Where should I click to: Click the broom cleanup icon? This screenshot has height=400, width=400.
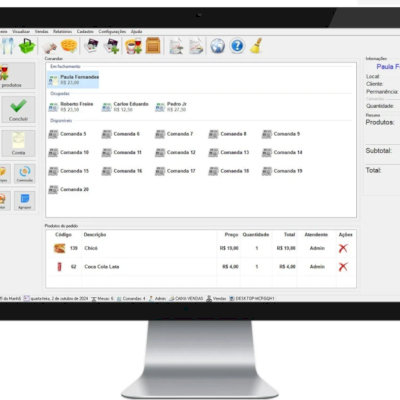tap(256, 46)
